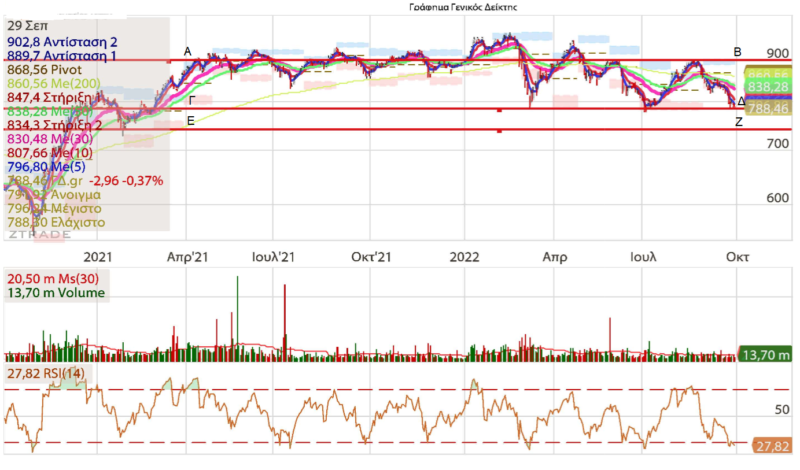800x470 pixels.
Task: Click the green 838,28 price axis tag
Action: click(768, 87)
